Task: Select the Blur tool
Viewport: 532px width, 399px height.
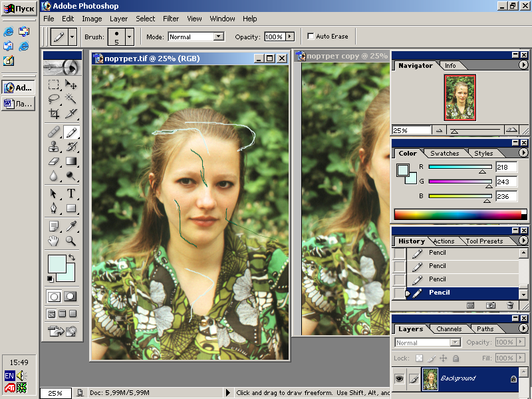Action: click(54, 176)
